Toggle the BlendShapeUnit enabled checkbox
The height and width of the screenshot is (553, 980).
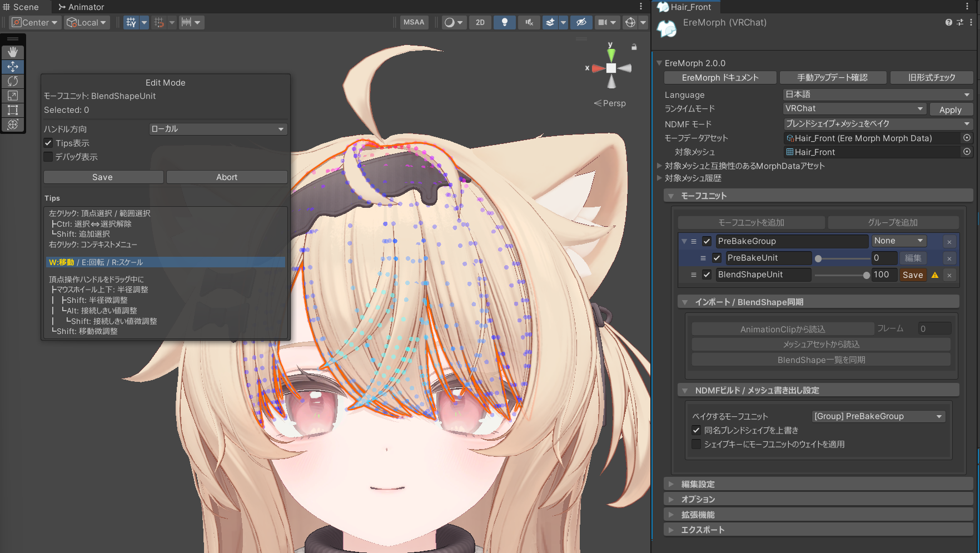tap(707, 275)
